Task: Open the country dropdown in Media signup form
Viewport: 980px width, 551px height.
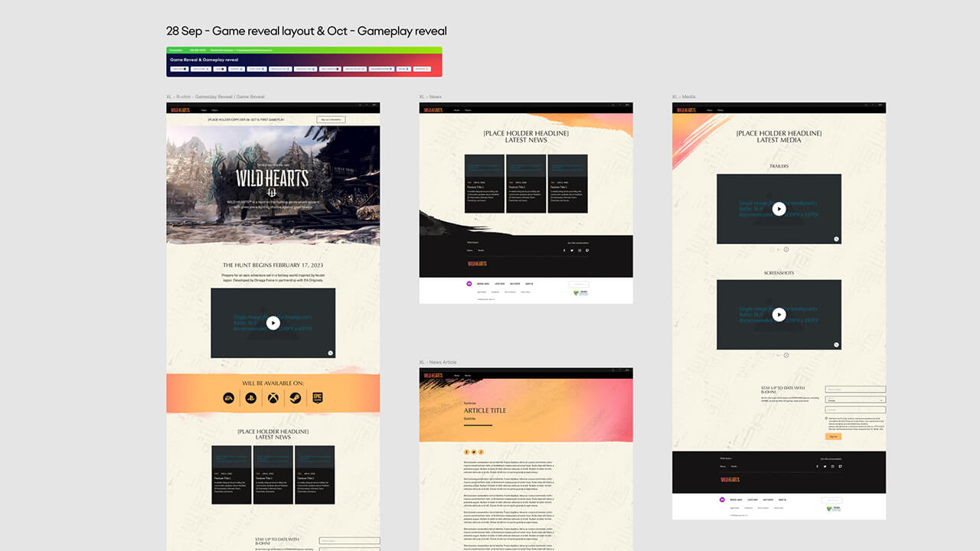Action: coord(855,399)
